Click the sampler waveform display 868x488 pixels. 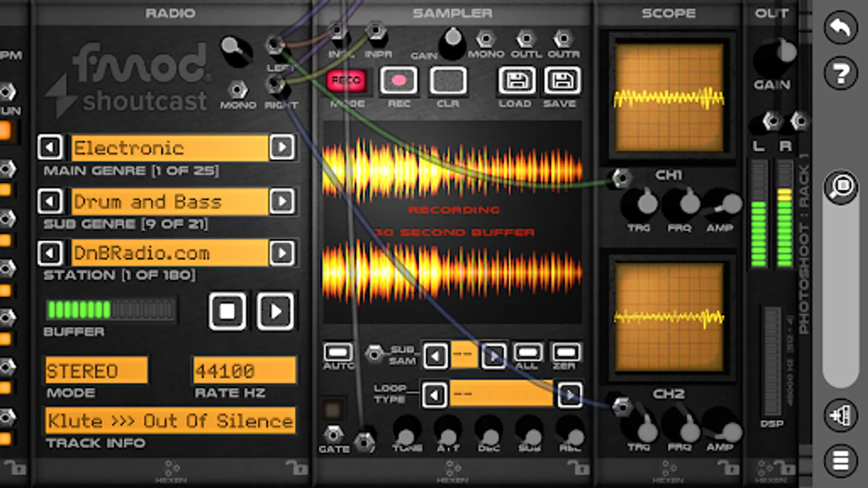click(452, 222)
